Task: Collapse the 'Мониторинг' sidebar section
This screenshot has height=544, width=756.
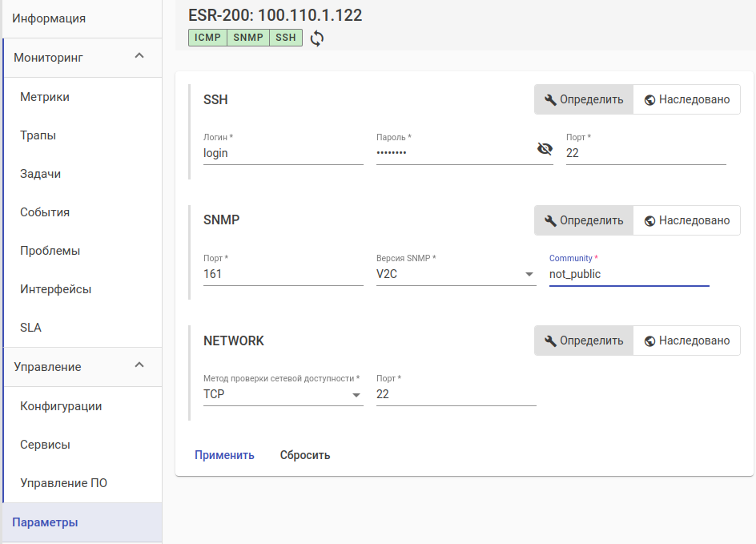Action: click(139, 57)
